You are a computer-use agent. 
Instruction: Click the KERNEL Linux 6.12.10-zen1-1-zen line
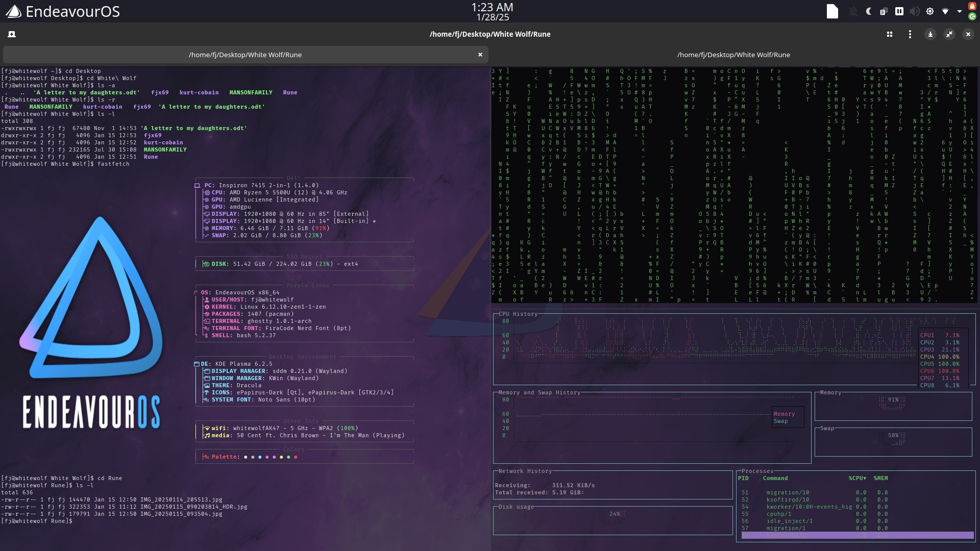click(265, 307)
